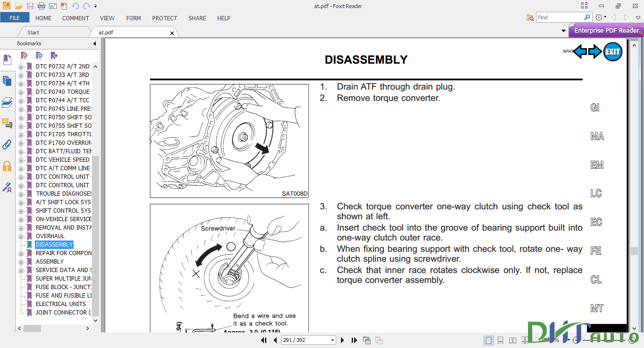This screenshot has width=644, height=348.
Task: Click the Save icon in quick access toolbar
Action: click(x=30, y=6)
